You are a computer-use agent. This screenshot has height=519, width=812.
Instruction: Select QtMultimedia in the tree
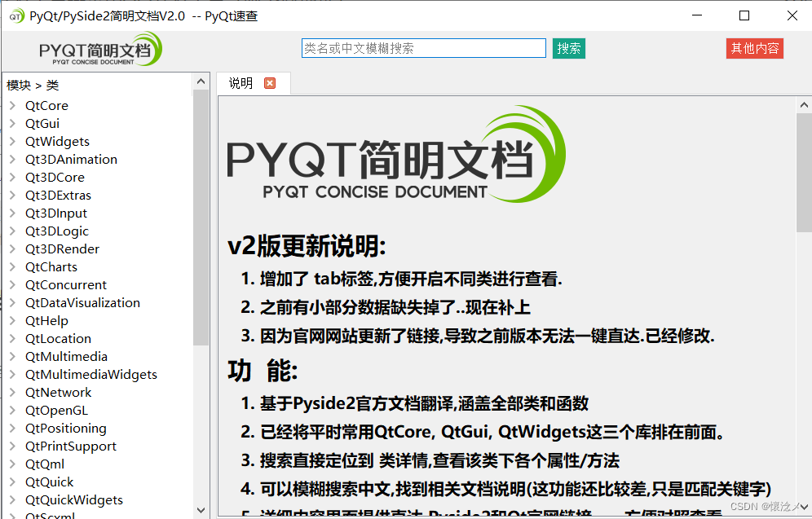pos(66,357)
